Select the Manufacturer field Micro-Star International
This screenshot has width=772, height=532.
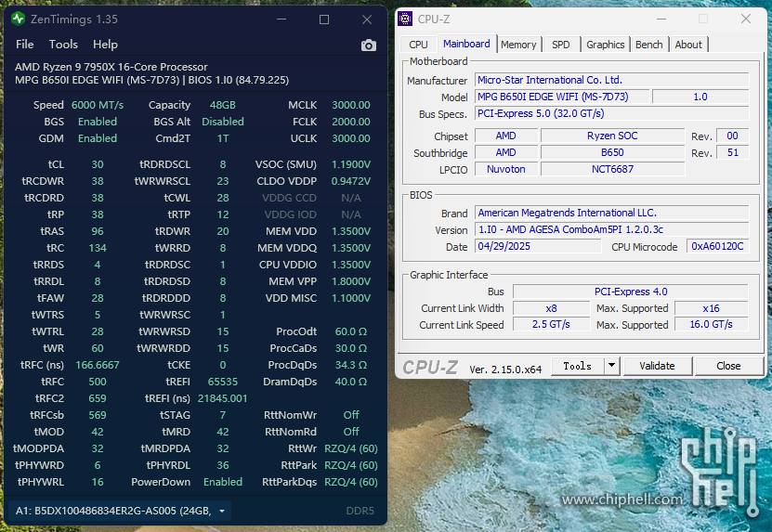coord(612,80)
